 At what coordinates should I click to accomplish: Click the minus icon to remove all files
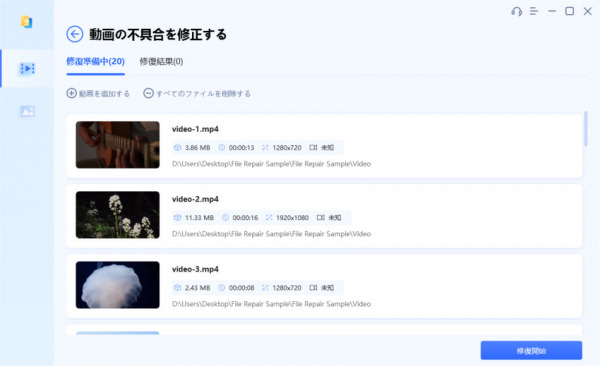[148, 93]
